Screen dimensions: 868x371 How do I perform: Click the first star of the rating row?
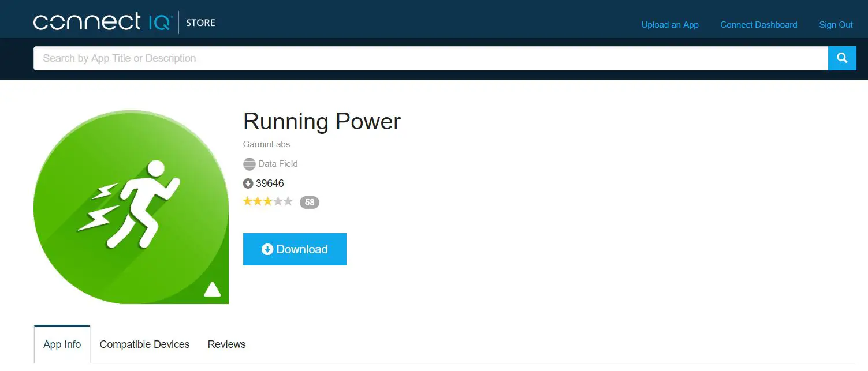pyautogui.click(x=248, y=201)
